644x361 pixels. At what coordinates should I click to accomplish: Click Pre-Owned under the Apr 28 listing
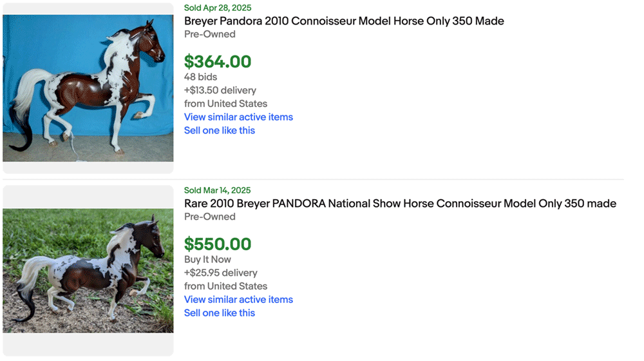210,35
